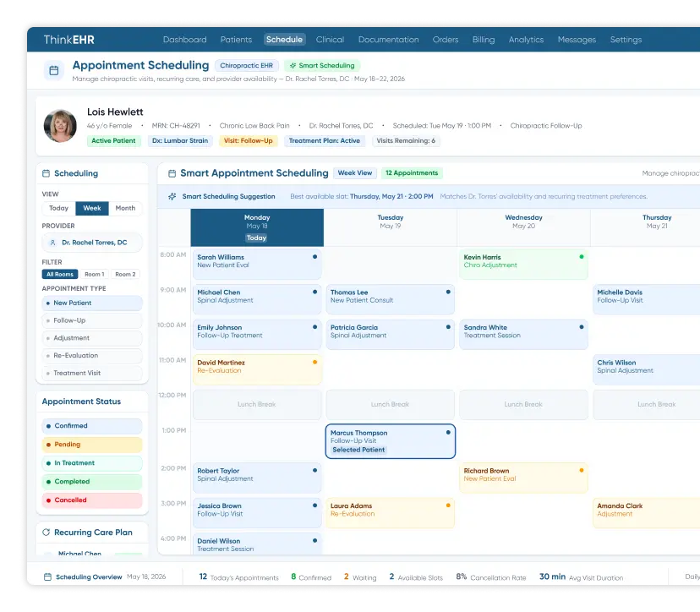This screenshot has width=700, height=612.
Task: Click the Week View badge
Action: coord(355,172)
